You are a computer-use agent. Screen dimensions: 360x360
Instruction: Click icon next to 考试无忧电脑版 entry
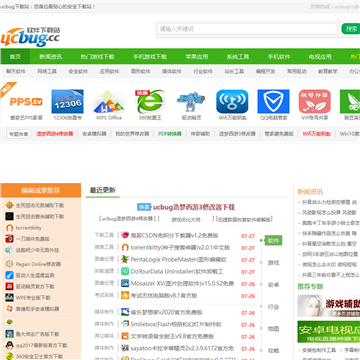click(125, 295)
